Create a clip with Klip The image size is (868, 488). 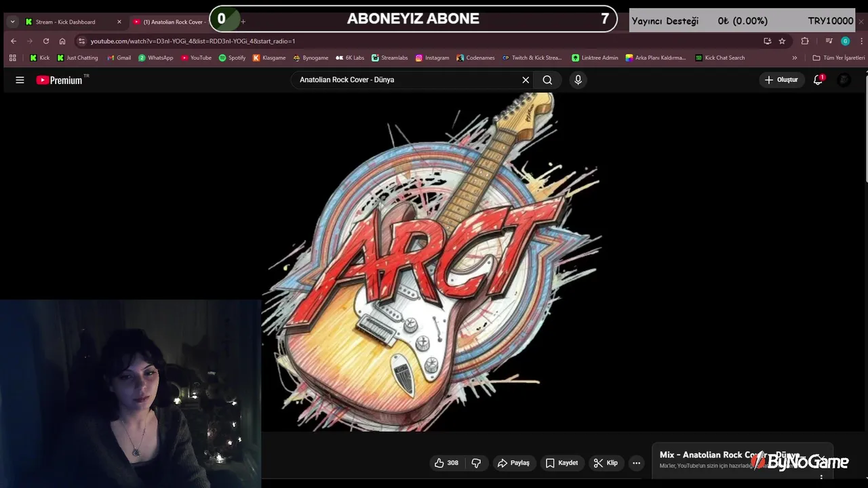click(x=606, y=463)
